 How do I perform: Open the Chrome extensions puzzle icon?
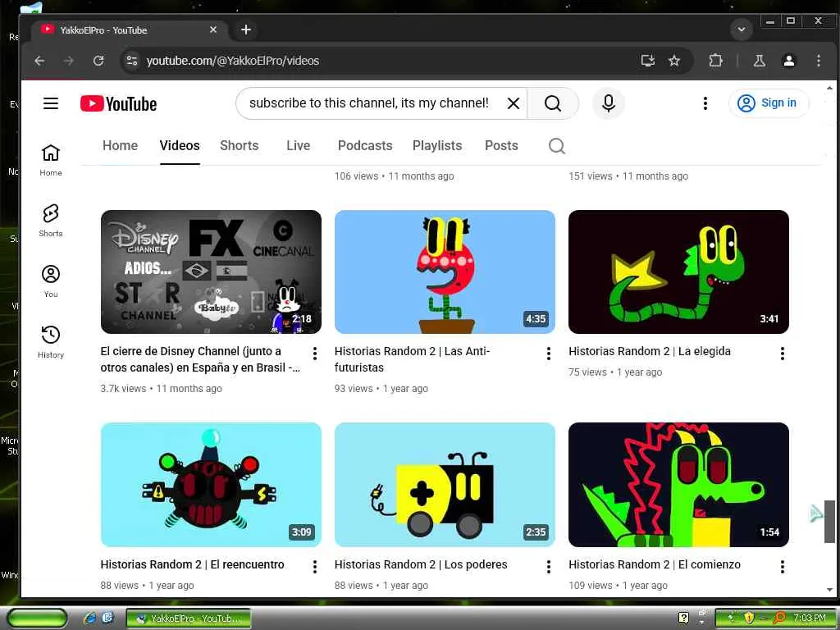coord(715,61)
